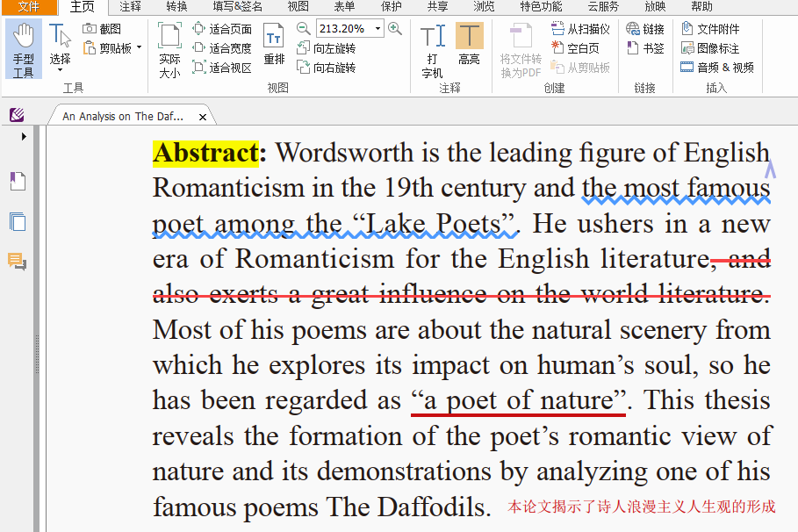The height and width of the screenshot is (532, 798).
Task: Open the pages panel in left sidebar
Action: point(18,221)
